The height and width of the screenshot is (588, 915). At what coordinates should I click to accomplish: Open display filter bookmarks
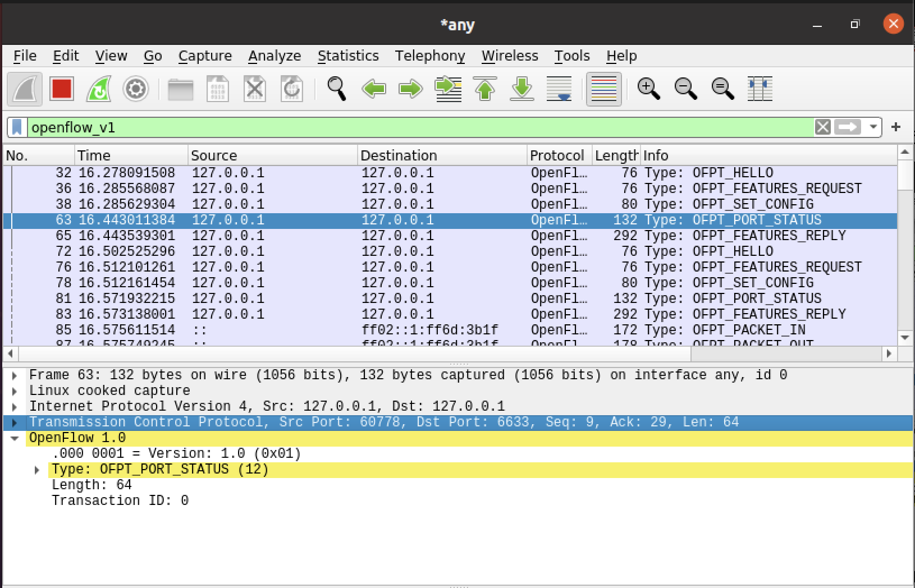click(17, 127)
